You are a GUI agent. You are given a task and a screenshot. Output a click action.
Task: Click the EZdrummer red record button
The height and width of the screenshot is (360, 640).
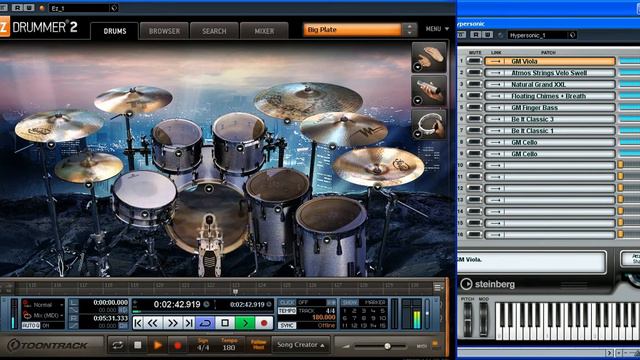[x=178, y=345]
